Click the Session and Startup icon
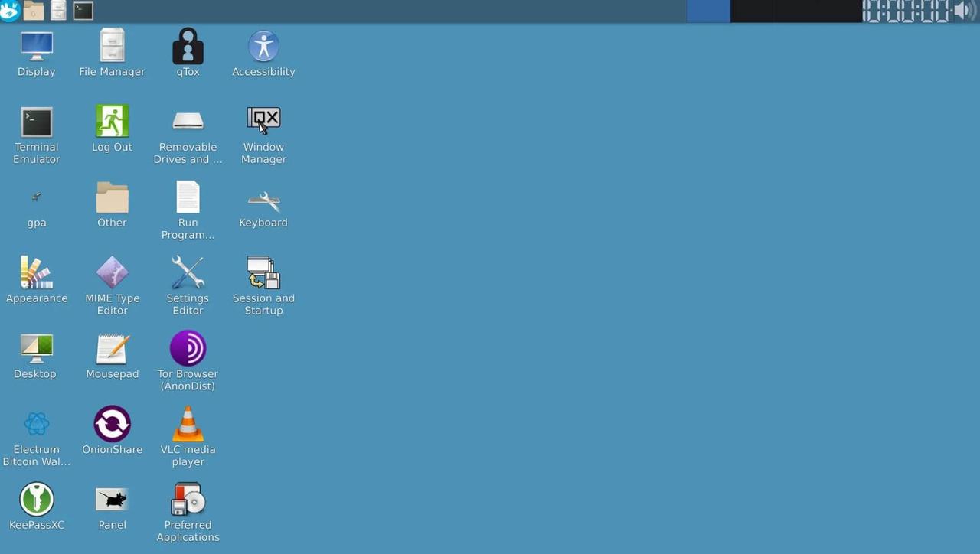The image size is (980, 554). click(x=263, y=273)
